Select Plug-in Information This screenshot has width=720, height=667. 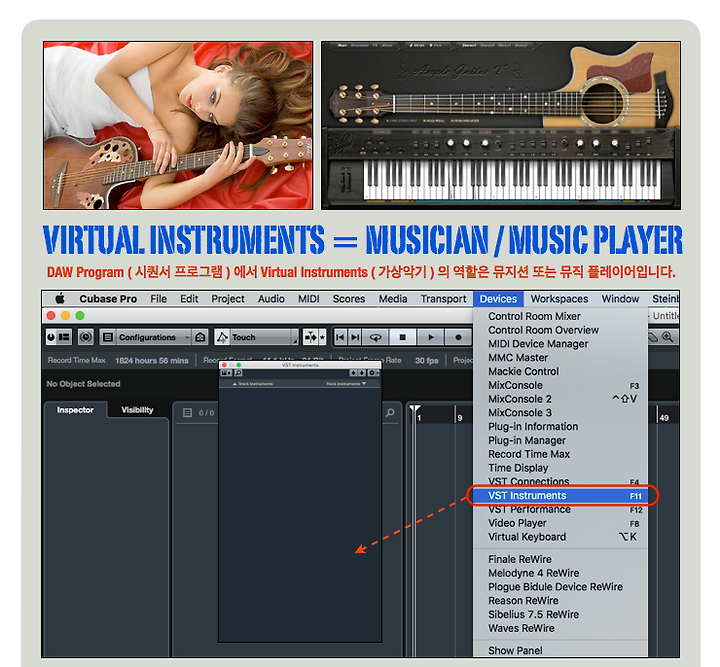560,426
